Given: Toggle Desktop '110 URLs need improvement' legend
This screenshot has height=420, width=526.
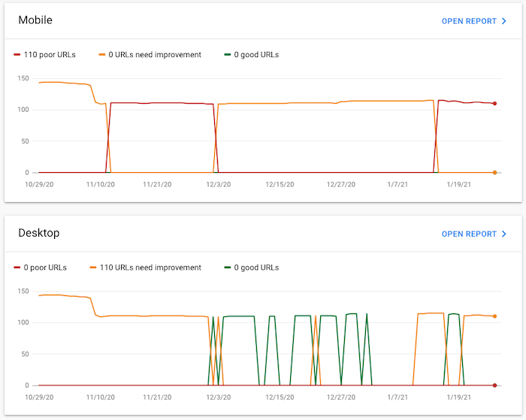Looking at the screenshot, I should pos(146,267).
